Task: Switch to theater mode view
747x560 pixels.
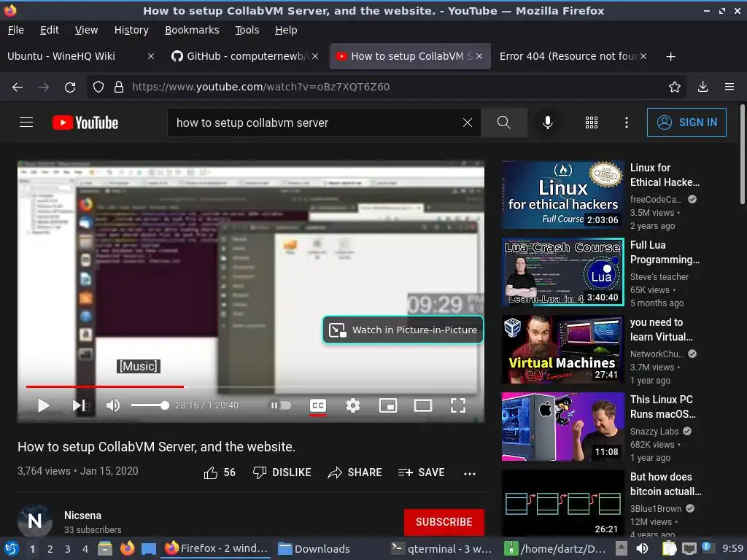Action: 423,405
